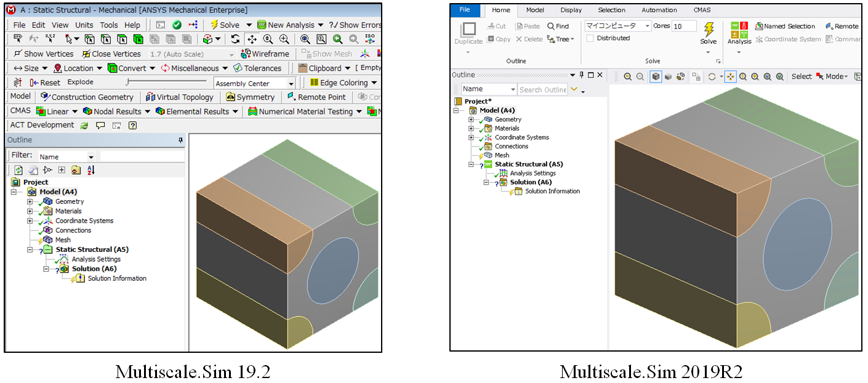Click Symmetry in 19.2 Model toolbar
The width and height of the screenshot is (868, 383).
[x=250, y=97]
